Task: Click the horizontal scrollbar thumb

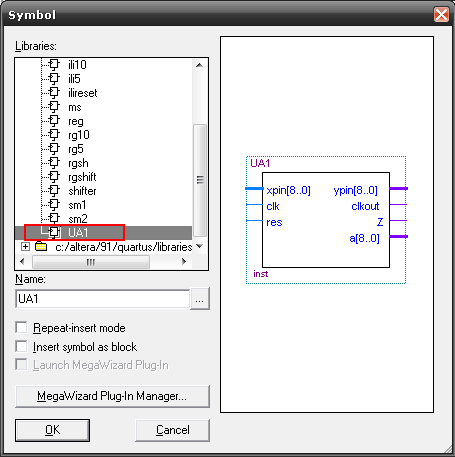Action: click(x=91, y=262)
